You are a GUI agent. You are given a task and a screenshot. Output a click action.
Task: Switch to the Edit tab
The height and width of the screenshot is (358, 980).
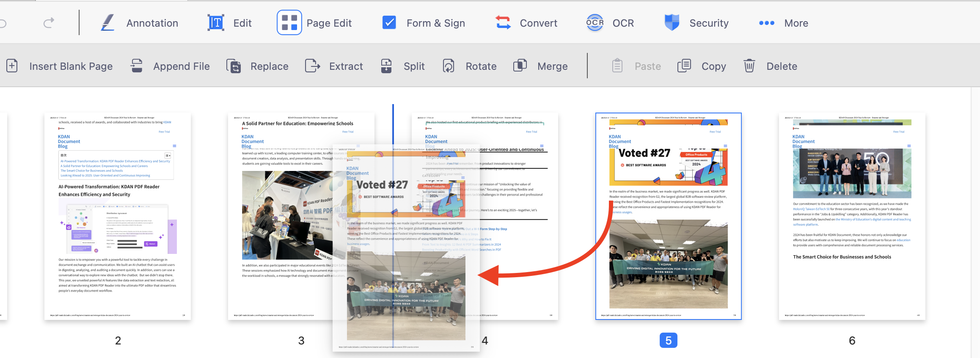point(242,23)
